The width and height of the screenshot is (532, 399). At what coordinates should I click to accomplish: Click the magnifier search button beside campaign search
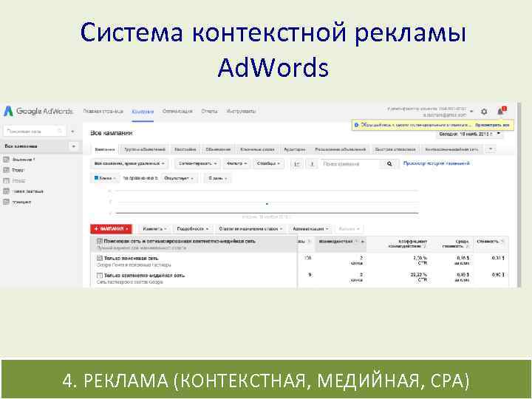point(389,164)
